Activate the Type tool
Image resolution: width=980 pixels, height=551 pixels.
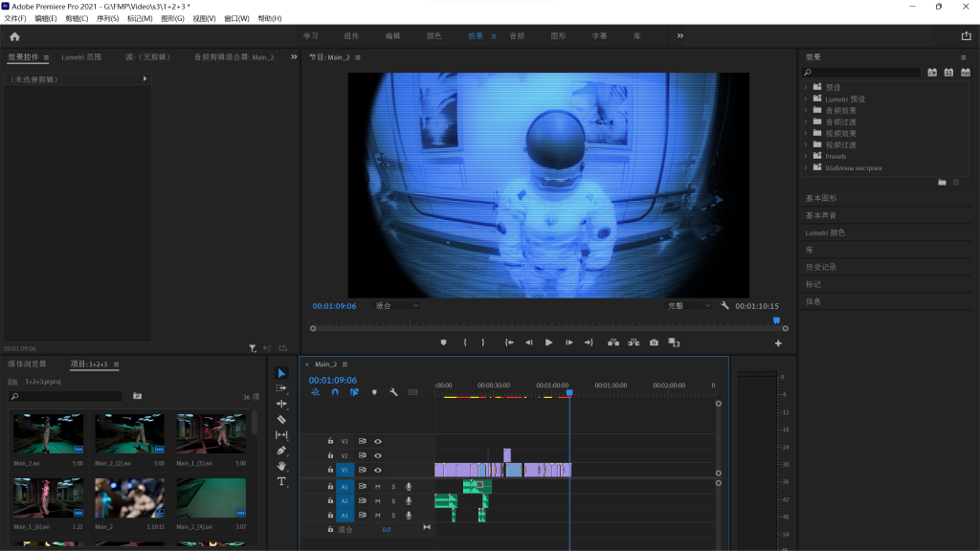[x=281, y=481]
